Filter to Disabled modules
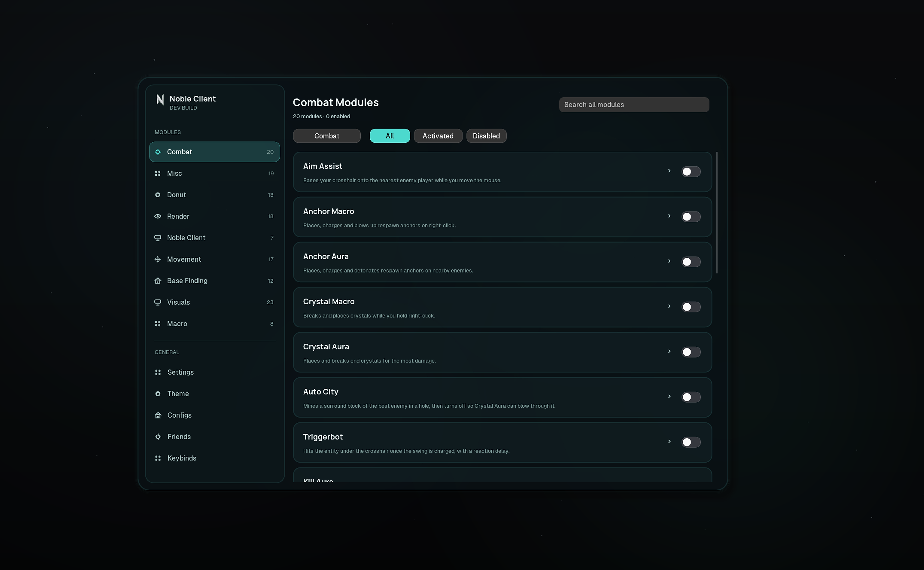Image resolution: width=924 pixels, height=570 pixels. [x=486, y=136]
